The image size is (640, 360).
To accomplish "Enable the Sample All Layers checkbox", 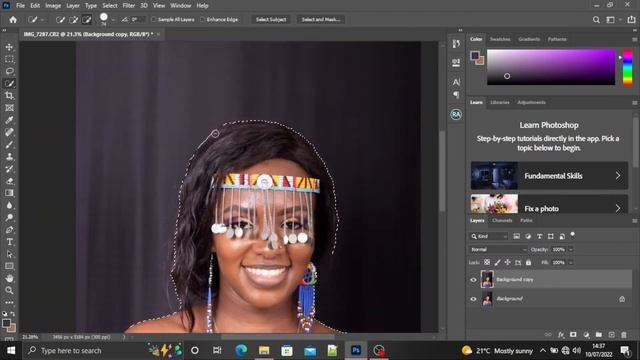I will tap(154, 20).
